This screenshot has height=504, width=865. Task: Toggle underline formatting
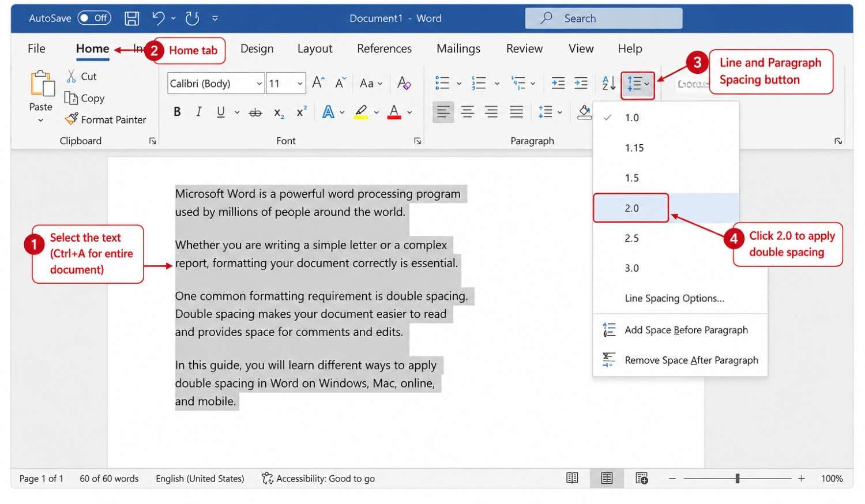221,112
